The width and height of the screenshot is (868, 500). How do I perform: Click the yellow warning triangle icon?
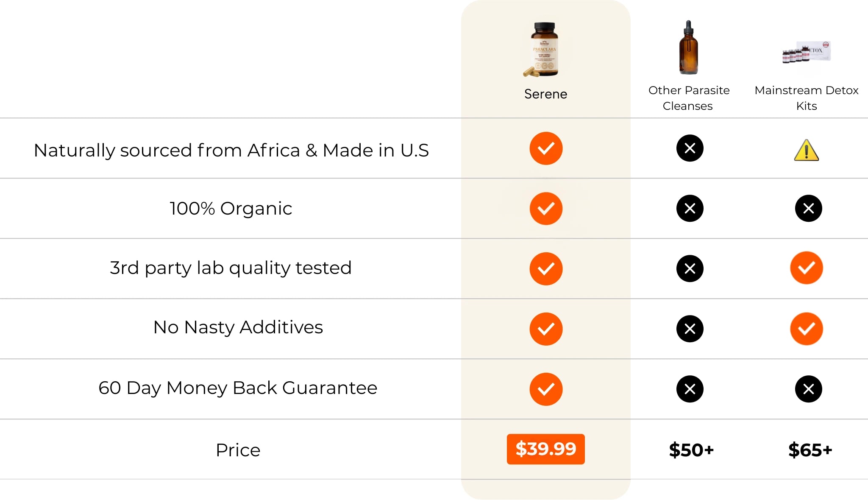pos(806,151)
